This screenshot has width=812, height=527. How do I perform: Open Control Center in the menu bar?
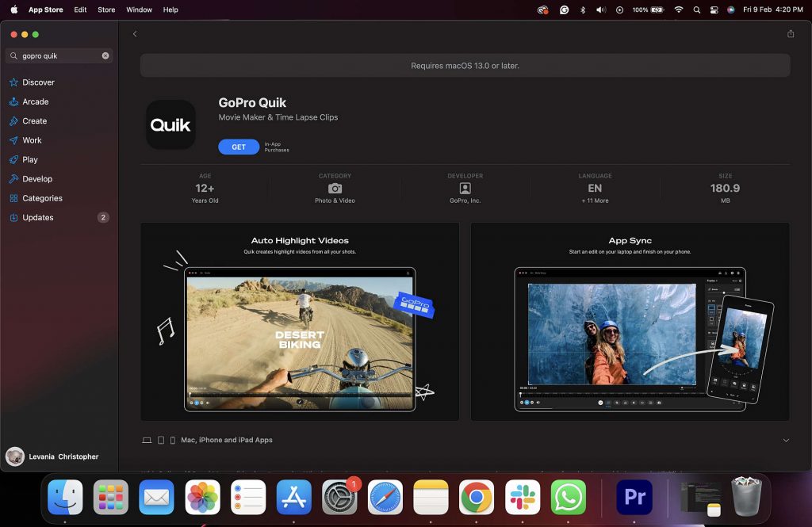(714, 10)
